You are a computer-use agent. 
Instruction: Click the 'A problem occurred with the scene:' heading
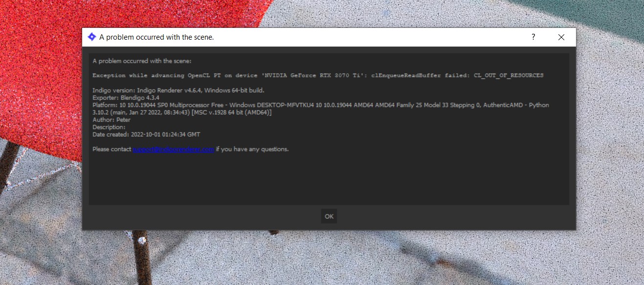pos(142,61)
